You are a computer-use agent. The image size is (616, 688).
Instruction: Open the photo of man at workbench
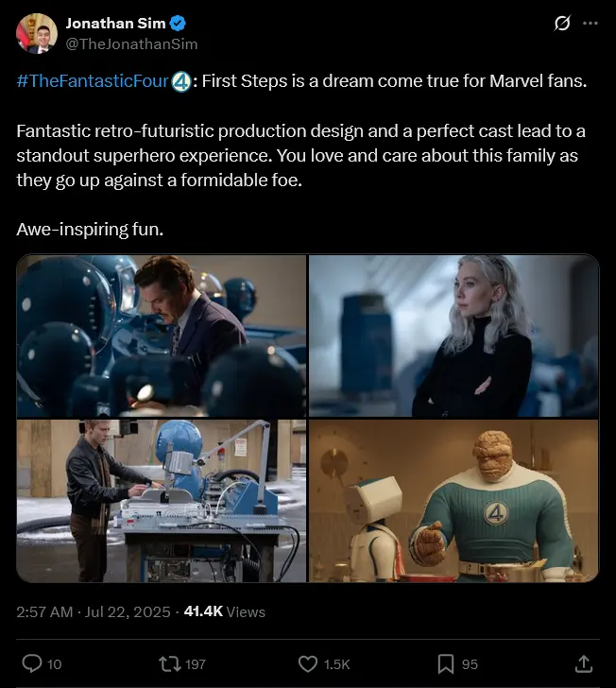point(162,501)
